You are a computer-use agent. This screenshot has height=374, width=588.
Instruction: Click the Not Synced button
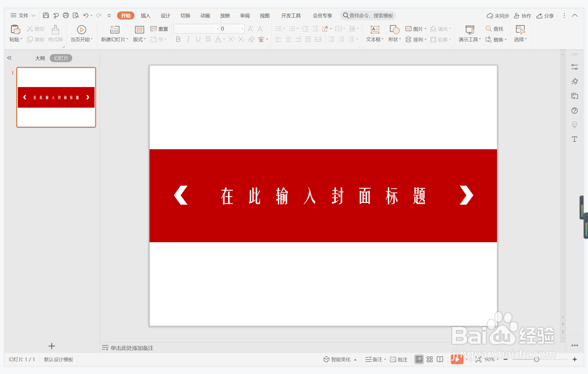tap(498, 16)
